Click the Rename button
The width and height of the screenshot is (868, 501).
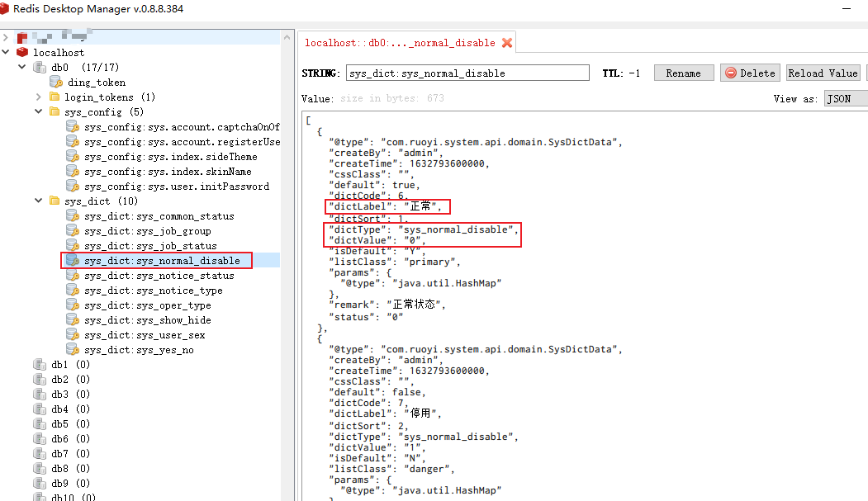[x=684, y=73]
